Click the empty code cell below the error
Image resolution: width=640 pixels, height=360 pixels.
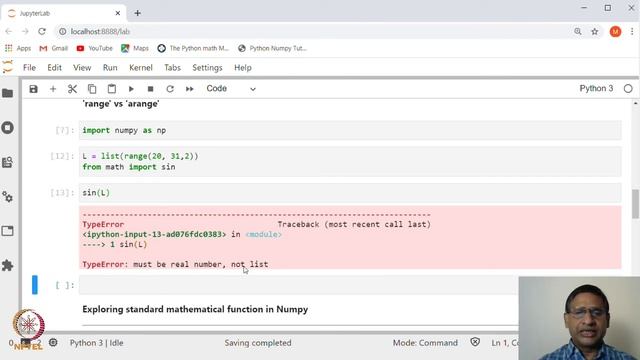tap(298, 285)
